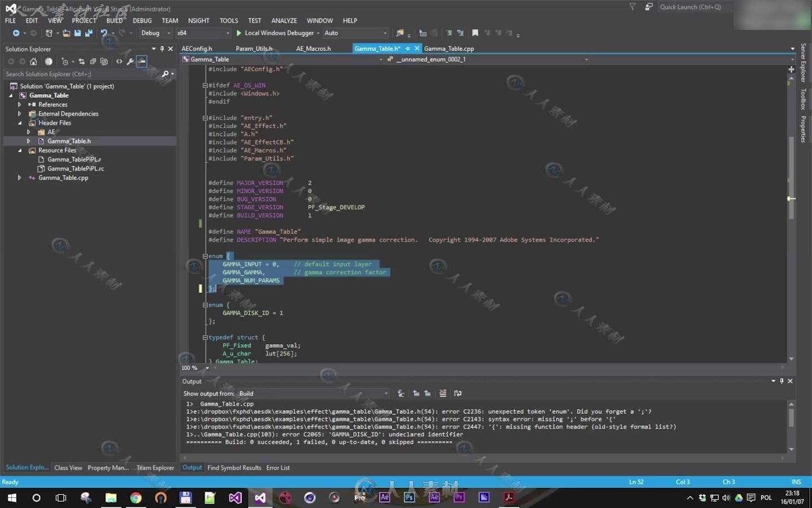Viewport: 812px width, 508px height.
Task: Toggle auto hide pin on the Output panel
Action: [x=782, y=381]
